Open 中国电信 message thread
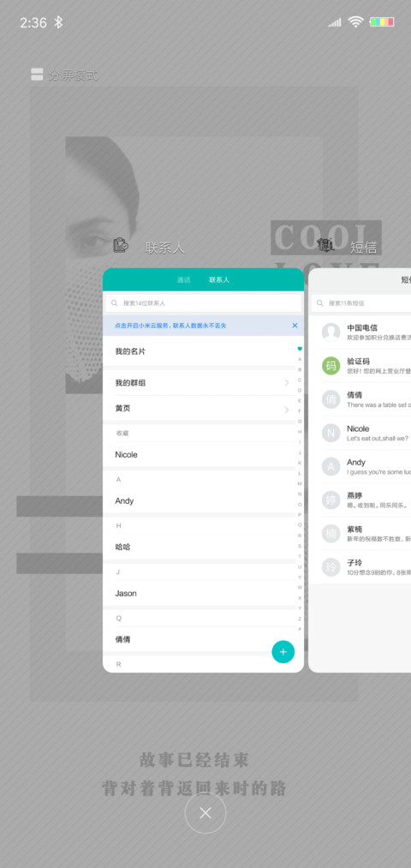This screenshot has width=411, height=868. (360, 332)
